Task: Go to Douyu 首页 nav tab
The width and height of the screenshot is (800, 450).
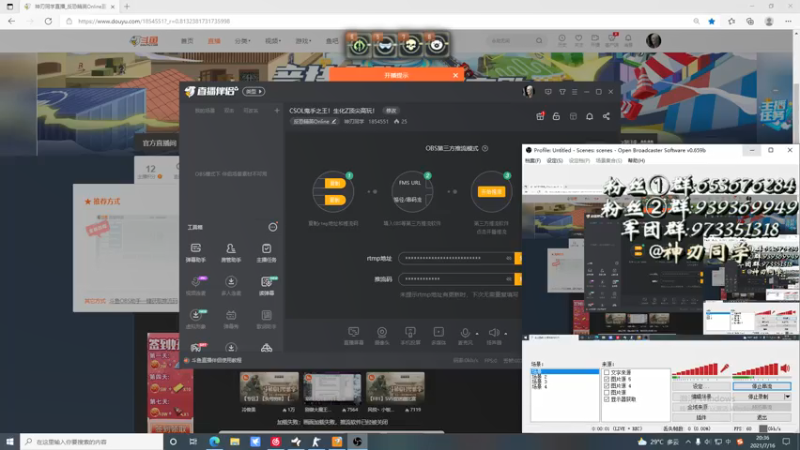Action: [187, 41]
